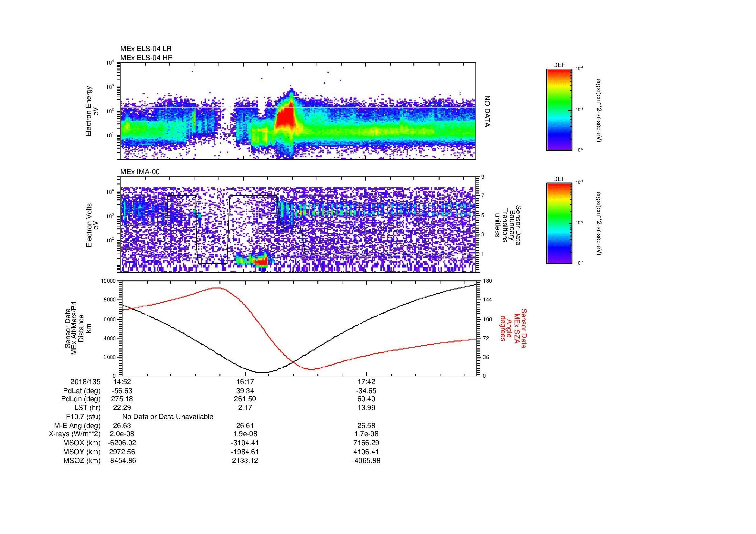Screen dimensions: 756x534
Task: Click the time tick label '14:52'
Action: 122,382
